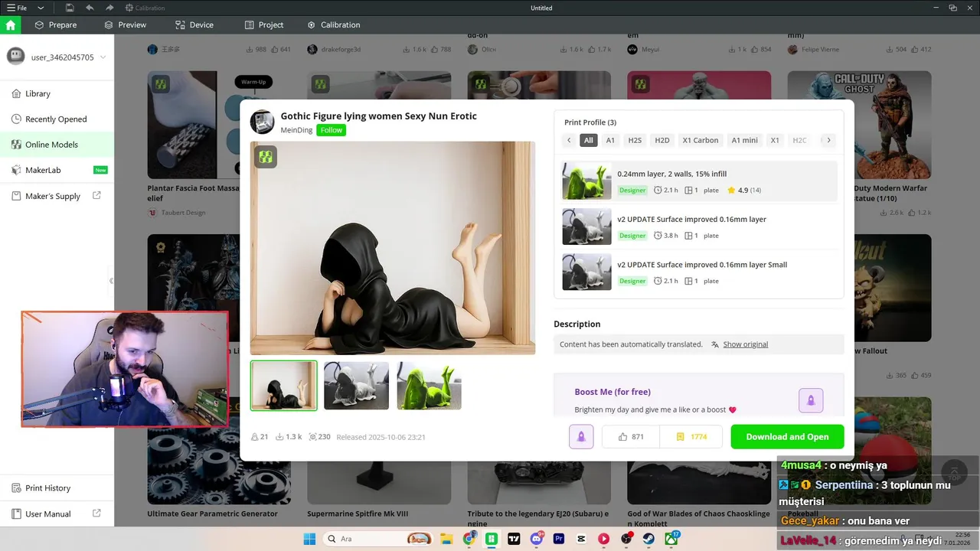The height and width of the screenshot is (551, 980).
Task: Click the save icon in top toolbar
Action: 70,8
